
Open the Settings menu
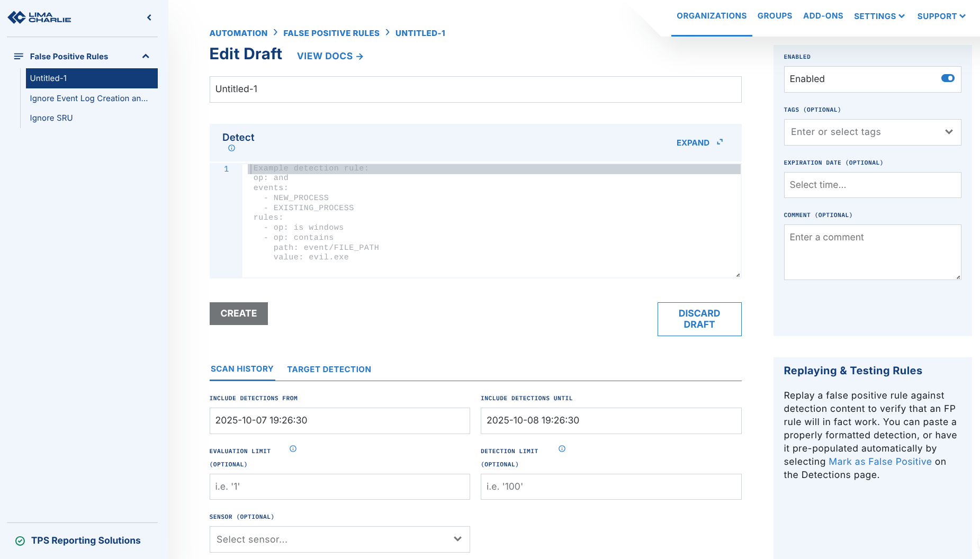point(879,16)
